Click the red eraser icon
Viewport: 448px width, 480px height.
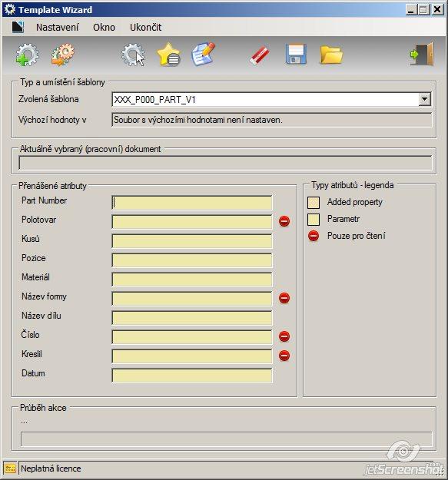pos(260,55)
